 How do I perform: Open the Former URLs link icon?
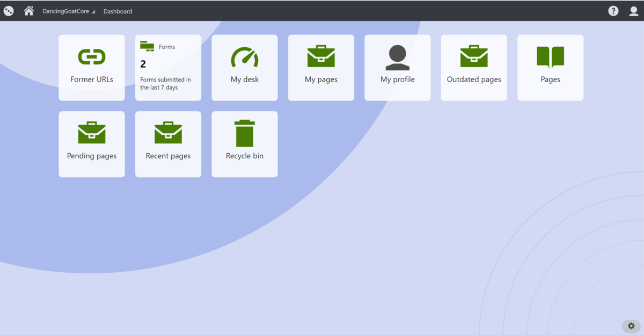pos(92,57)
